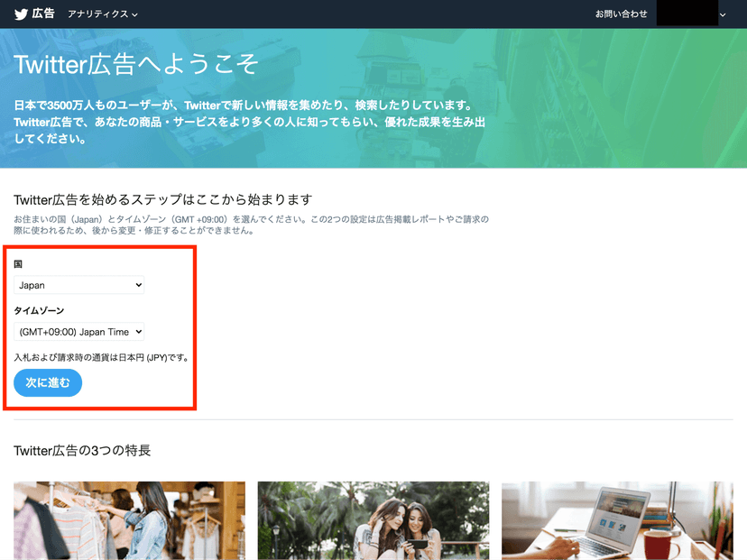Open the タイムゾーン dropdown showing Japan Time
Viewport: 747px width, 560px height.
point(79,332)
